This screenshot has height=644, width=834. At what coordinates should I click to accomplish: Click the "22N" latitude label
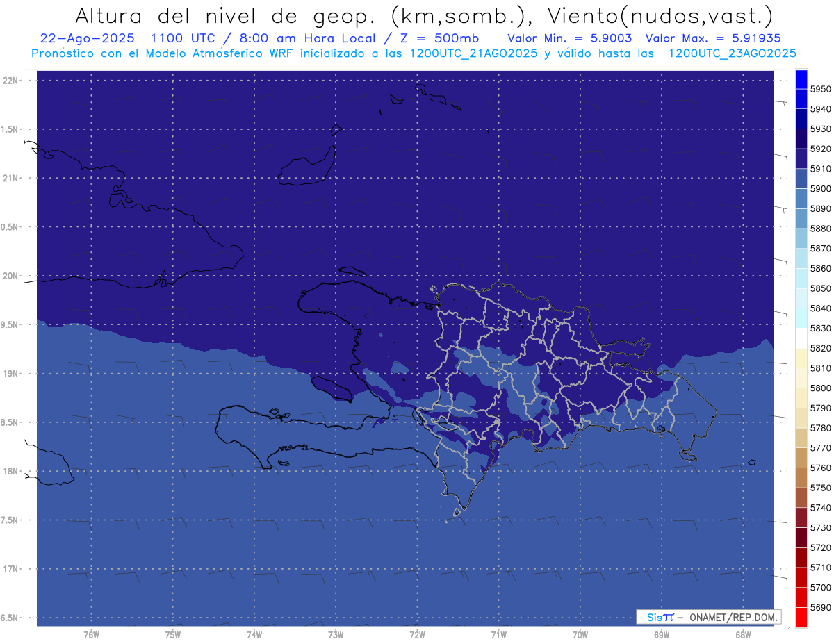point(11,81)
